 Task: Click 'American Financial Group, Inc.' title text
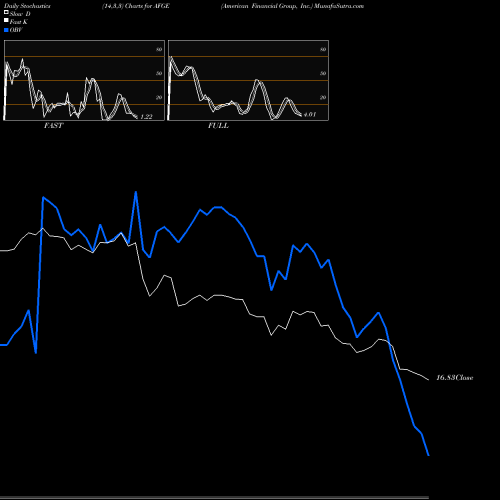point(267,6)
